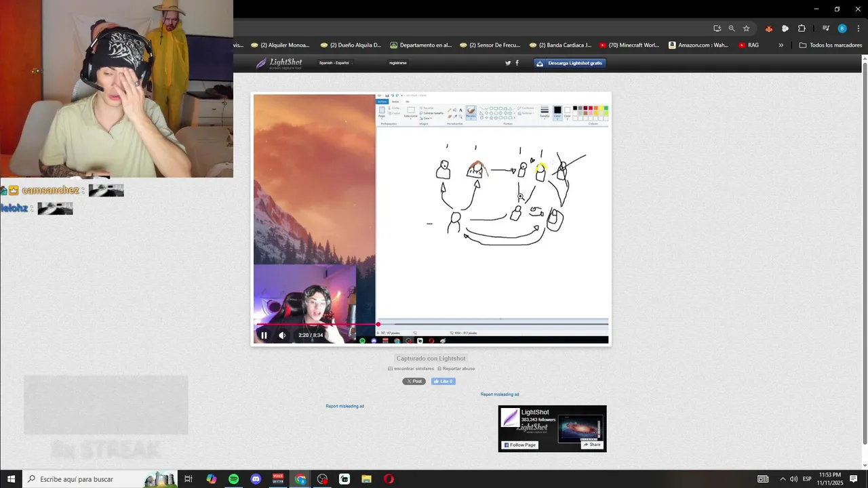Screen dimensions: 868x488
Task: Click the registrarse link
Action: 398,63
